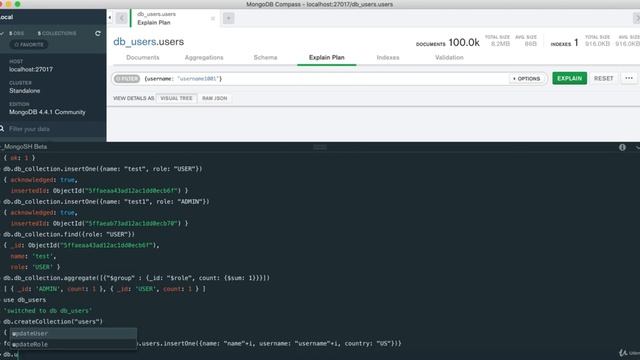Click the COLLECTIONS count in sidebar
This screenshot has height=360, width=640.
tap(57, 33)
